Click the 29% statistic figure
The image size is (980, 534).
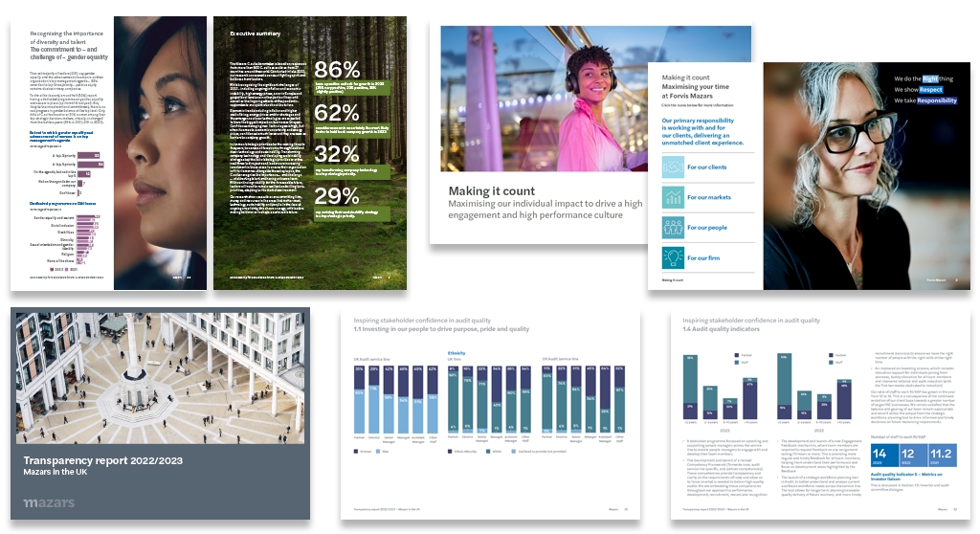click(x=337, y=198)
